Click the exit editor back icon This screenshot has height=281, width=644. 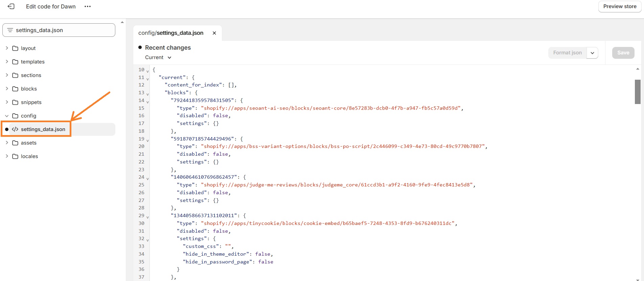point(11,6)
